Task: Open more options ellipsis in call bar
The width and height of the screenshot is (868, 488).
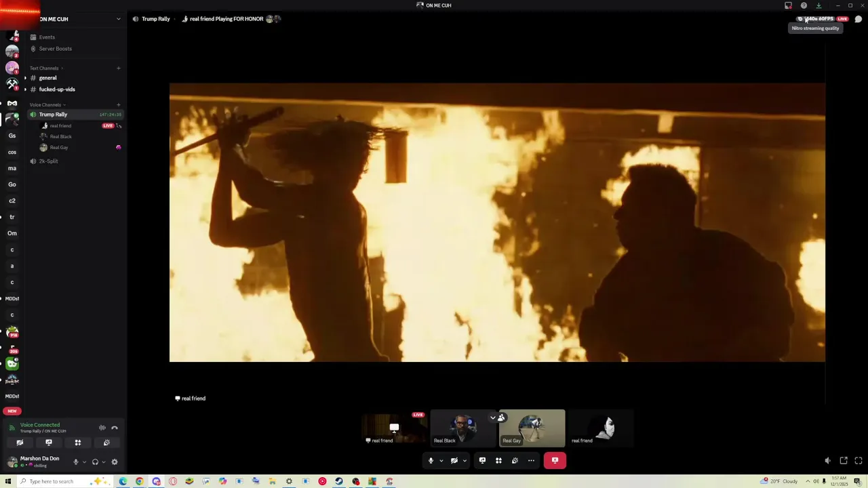Action: click(531, 461)
